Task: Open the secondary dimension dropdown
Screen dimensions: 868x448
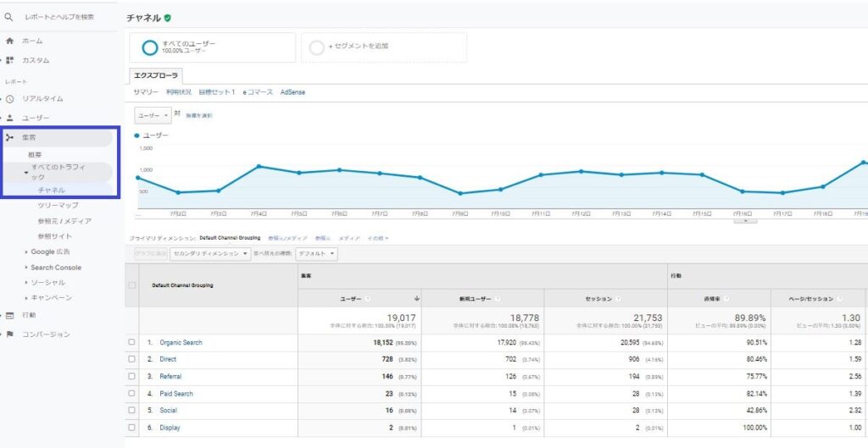Action: (210, 254)
